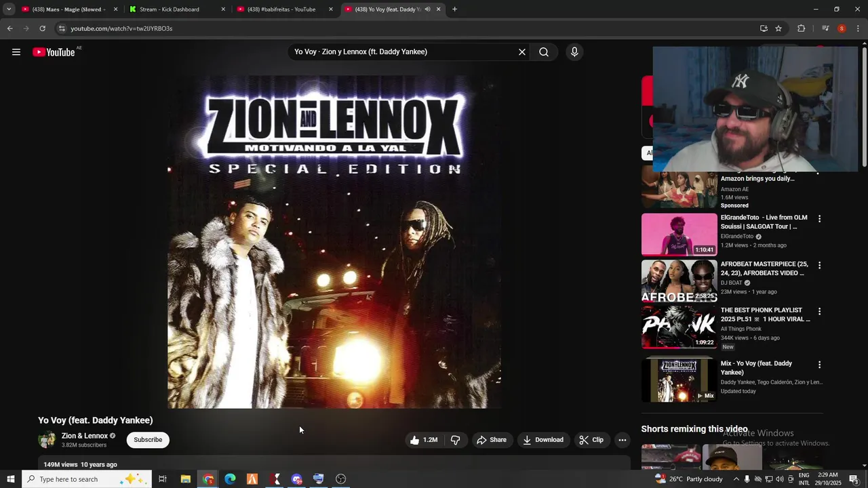This screenshot has height=488, width=868.
Task: Reload the YouTube page
Action: click(42, 28)
